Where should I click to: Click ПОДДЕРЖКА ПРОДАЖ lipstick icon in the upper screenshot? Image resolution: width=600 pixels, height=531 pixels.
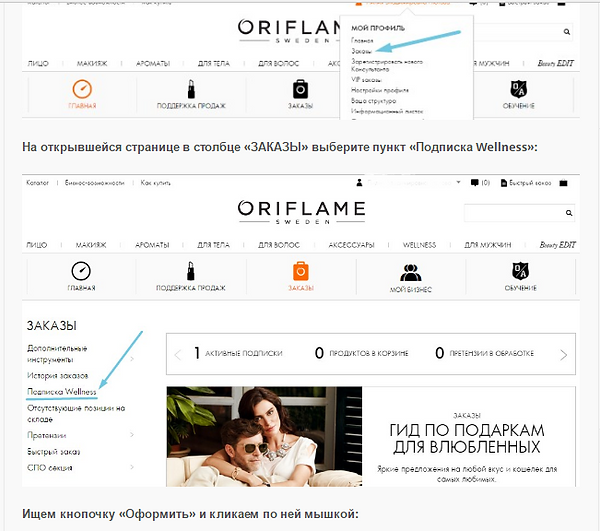point(191,89)
